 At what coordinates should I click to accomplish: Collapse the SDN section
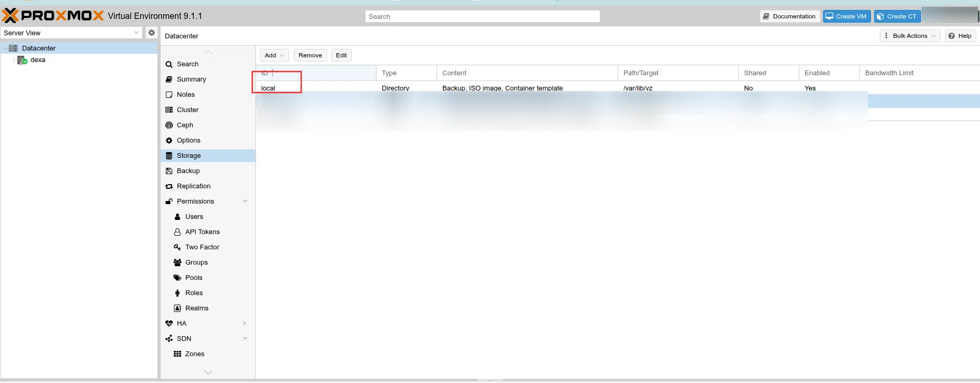click(245, 339)
